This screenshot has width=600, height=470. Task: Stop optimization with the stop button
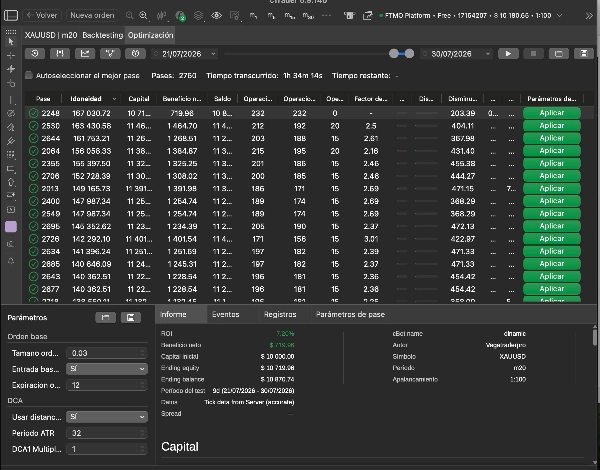pyautogui.click(x=533, y=54)
